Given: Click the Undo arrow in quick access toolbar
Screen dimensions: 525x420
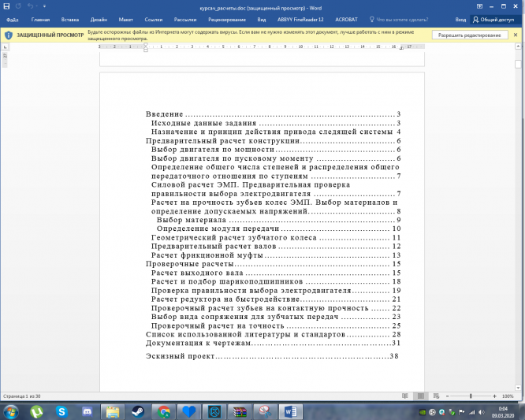Looking at the screenshot, I should tap(31, 6).
